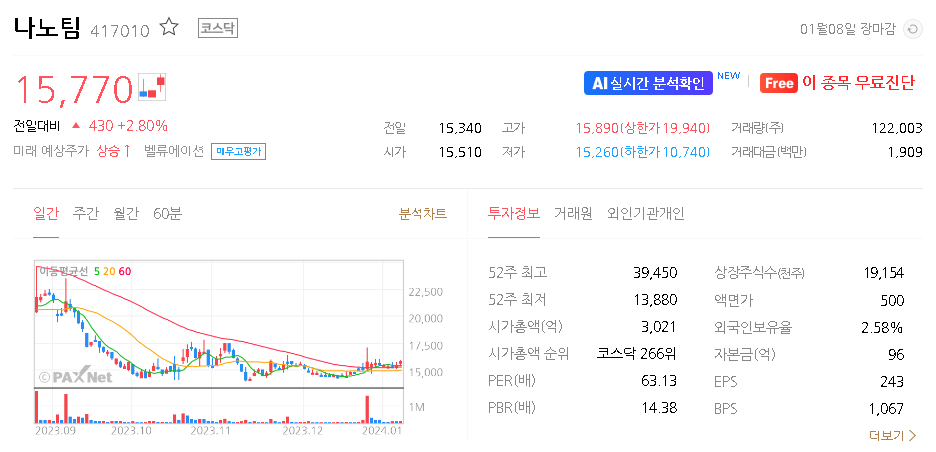Switch to the 60분 chart tab
Screen dimensions: 936x452
pyautogui.click(x=167, y=214)
